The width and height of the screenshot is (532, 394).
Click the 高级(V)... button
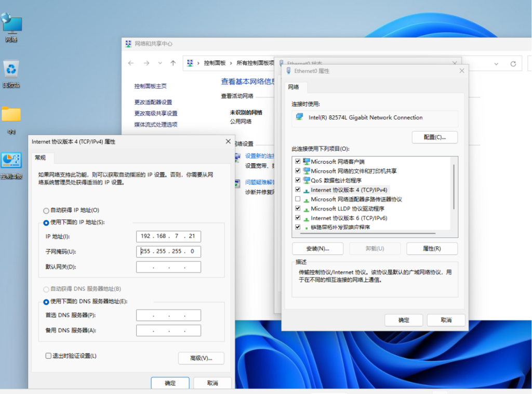pyautogui.click(x=201, y=358)
